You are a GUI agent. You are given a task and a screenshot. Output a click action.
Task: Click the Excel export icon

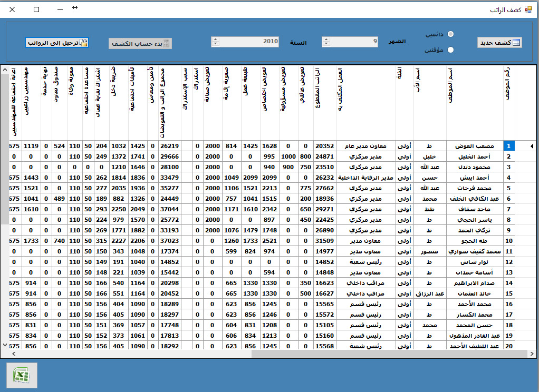(21, 375)
